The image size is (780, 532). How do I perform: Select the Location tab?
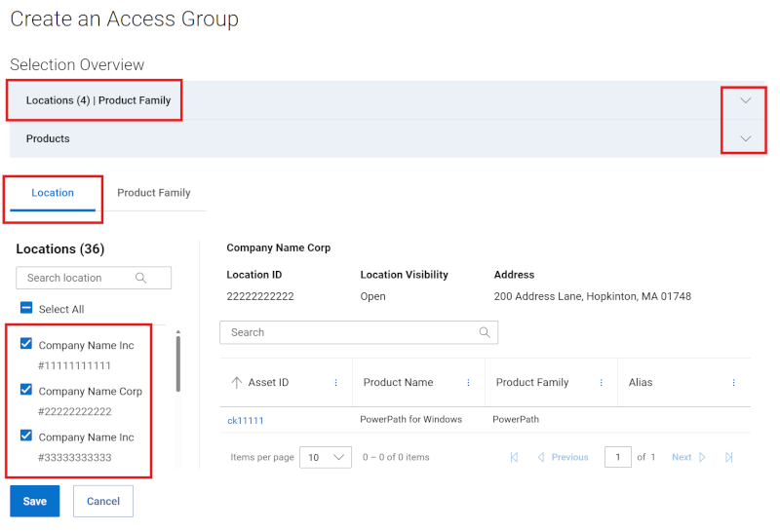(53, 193)
